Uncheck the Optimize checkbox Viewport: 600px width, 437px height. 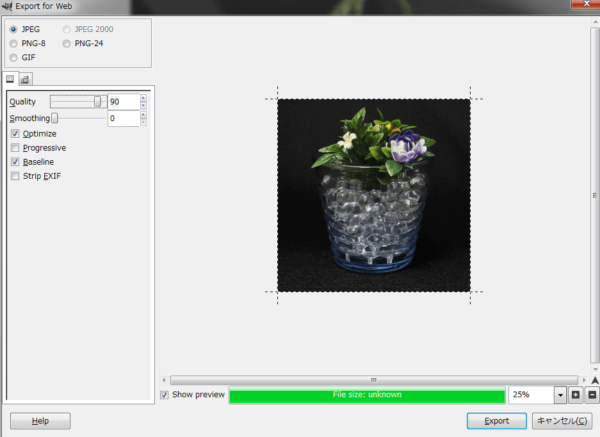click(x=15, y=134)
